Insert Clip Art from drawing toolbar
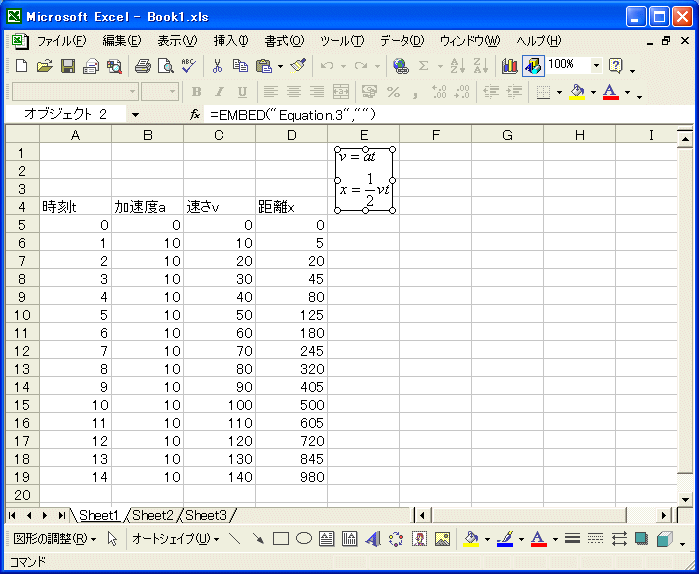The image size is (699, 574). coord(419,539)
